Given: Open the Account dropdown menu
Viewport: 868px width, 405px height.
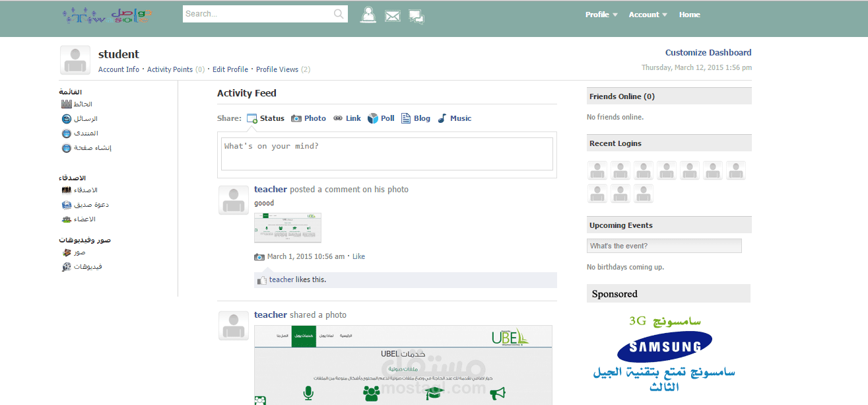Looking at the screenshot, I should (x=648, y=15).
